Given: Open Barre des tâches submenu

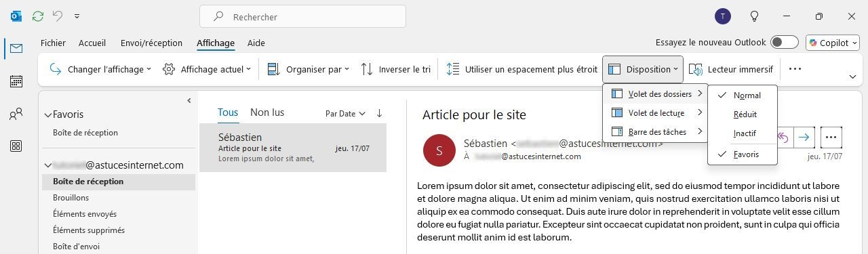Looking at the screenshot, I should pos(656,132).
